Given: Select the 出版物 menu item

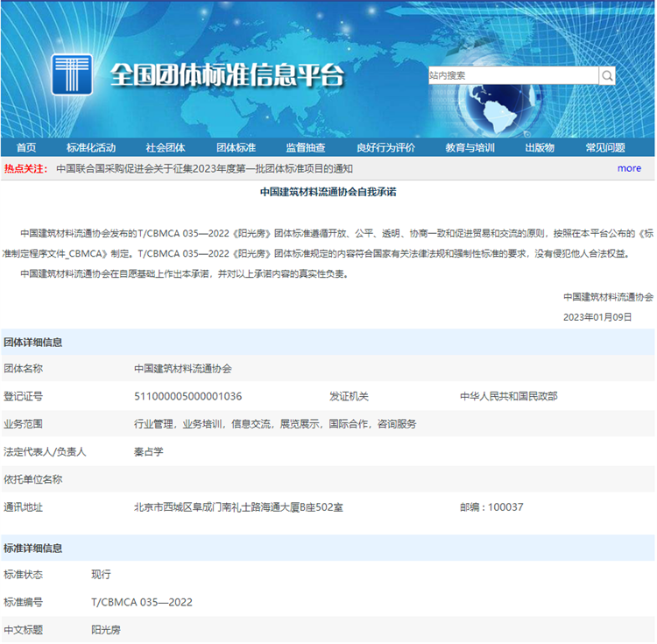Looking at the screenshot, I should tap(540, 147).
